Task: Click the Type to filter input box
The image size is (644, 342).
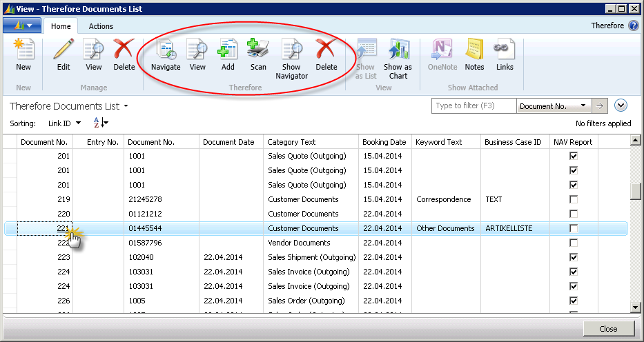Action: (x=474, y=106)
